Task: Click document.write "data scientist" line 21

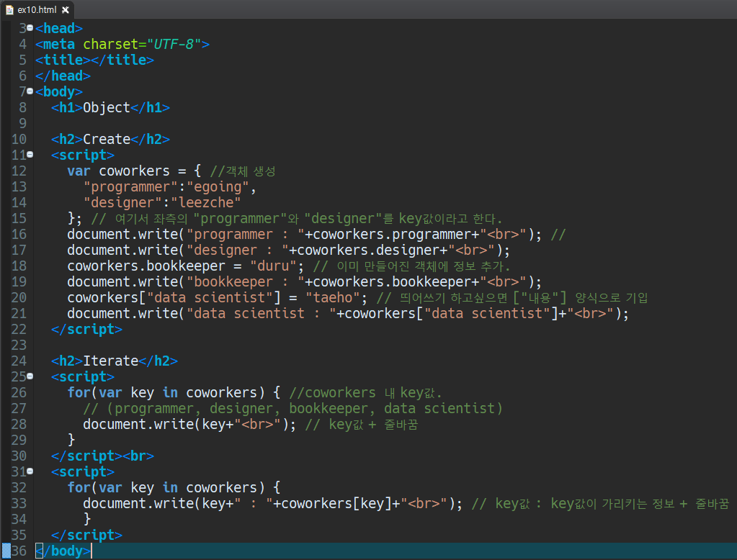Action: coord(348,314)
